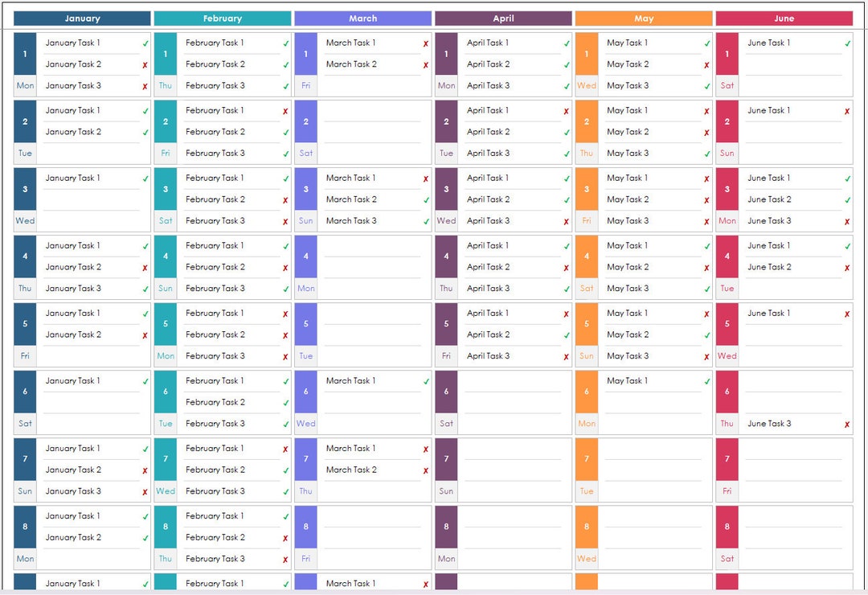Select "February Task 2" on February 8
Screen dimensions: 868x595
coord(215,537)
